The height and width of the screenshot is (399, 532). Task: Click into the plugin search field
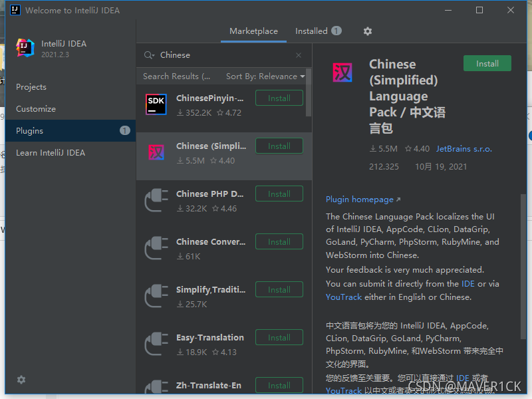pyautogui.click(x=224, y=55)
